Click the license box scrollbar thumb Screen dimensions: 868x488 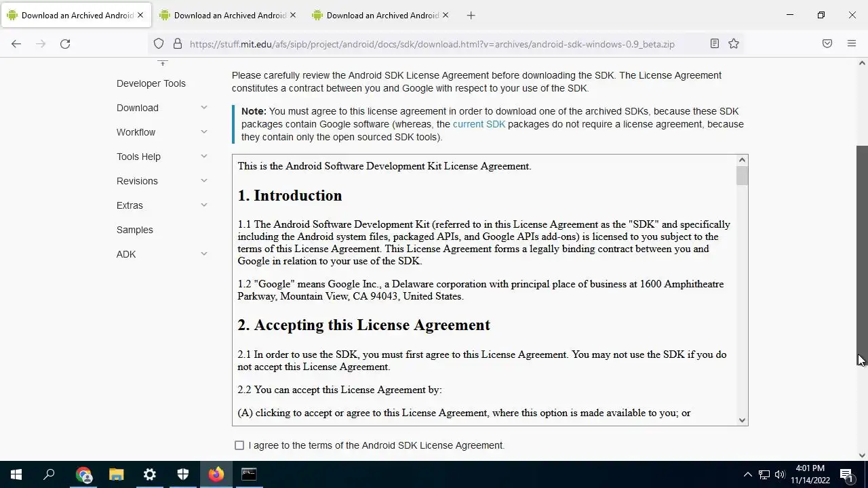click(x=742, y=176)
